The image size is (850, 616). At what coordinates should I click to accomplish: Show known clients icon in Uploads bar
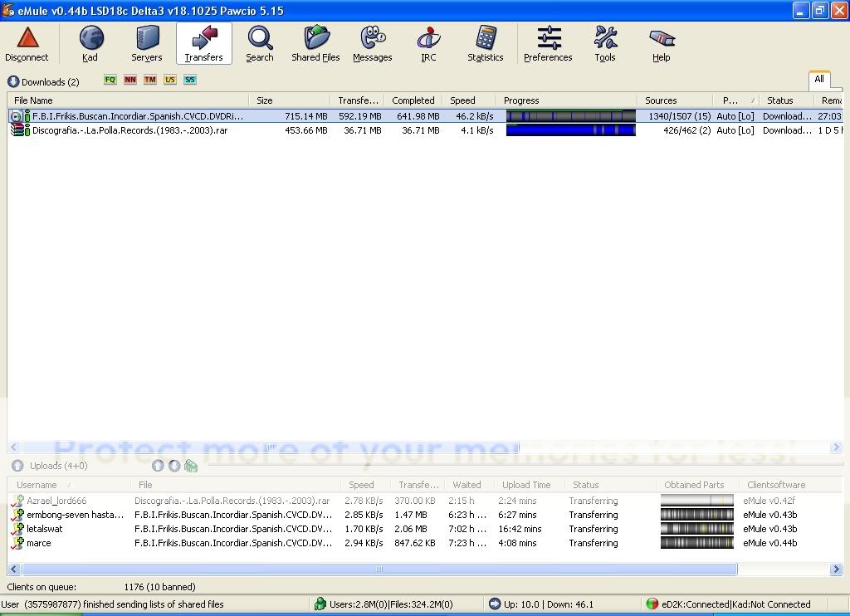[191, 466]
